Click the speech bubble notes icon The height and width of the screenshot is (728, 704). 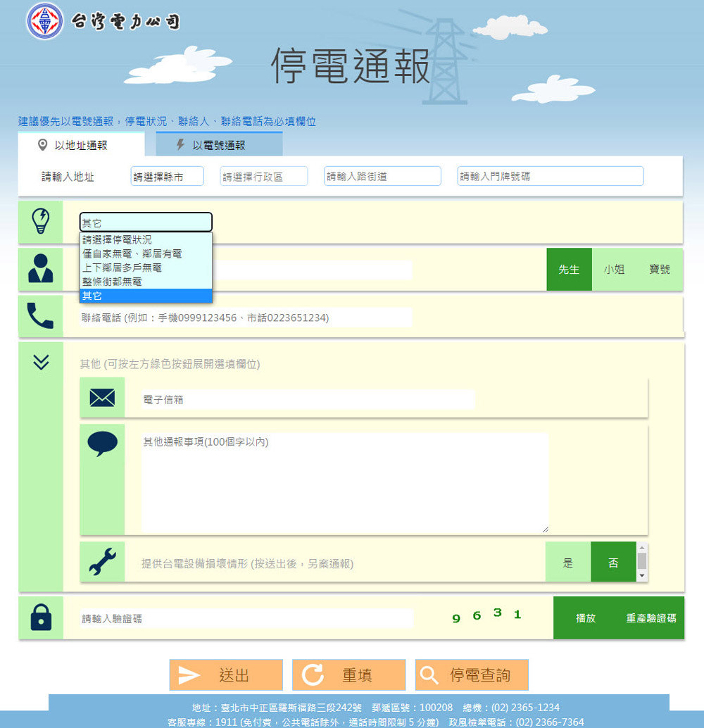102,444
